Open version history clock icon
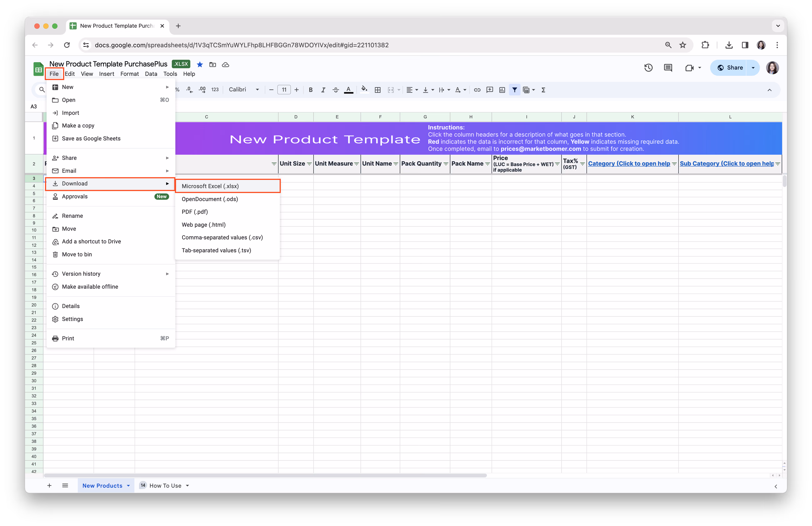Image resolution: width=812 pixels, height=526 pixels. (648, 67)
